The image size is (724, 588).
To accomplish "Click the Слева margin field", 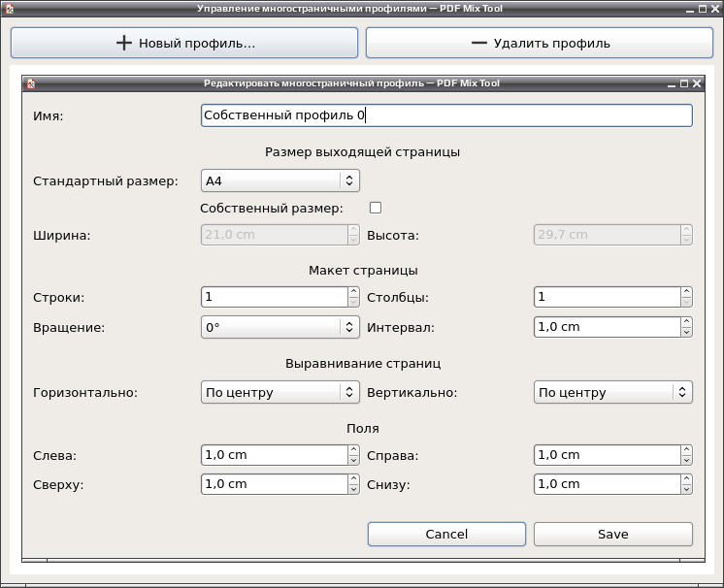I will click(275, 455).
